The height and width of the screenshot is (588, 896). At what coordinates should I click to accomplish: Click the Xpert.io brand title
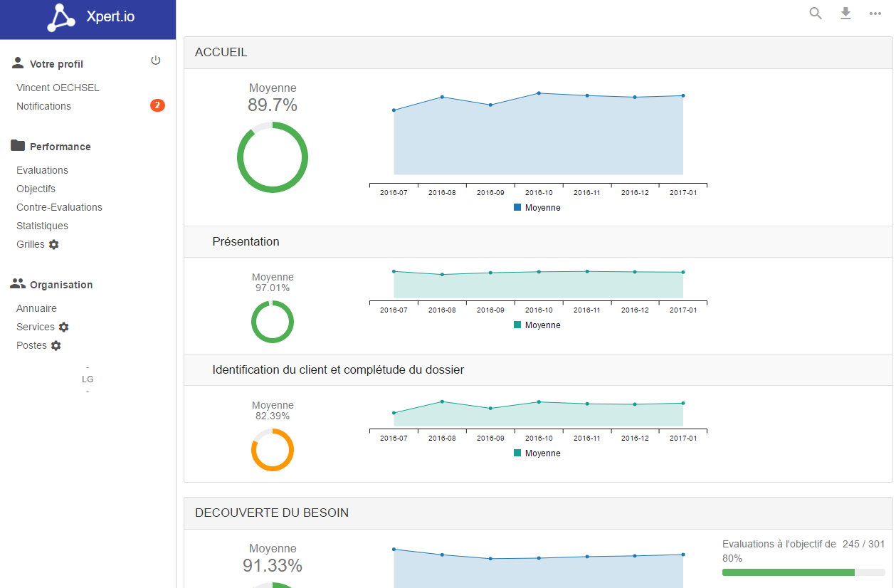pos(110,18)
